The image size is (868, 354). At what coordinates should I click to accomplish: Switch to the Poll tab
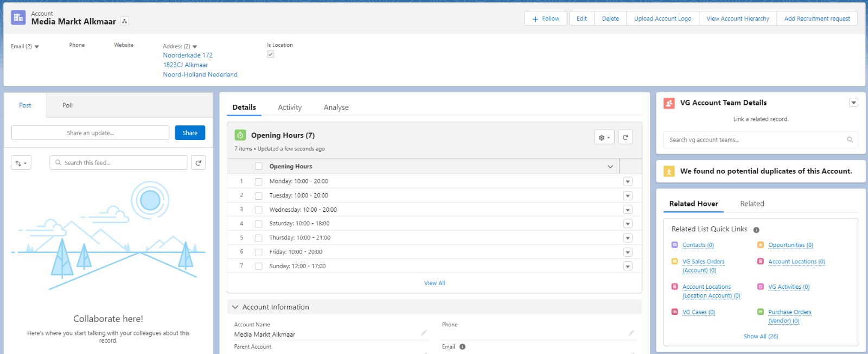pyautogui.click(x=67, y=105)
